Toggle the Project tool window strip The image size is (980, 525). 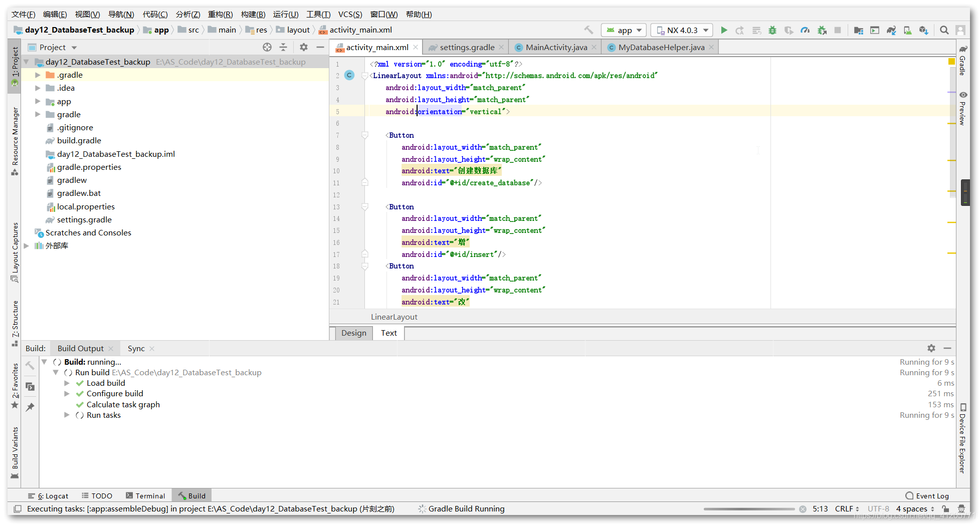(15, 66)
